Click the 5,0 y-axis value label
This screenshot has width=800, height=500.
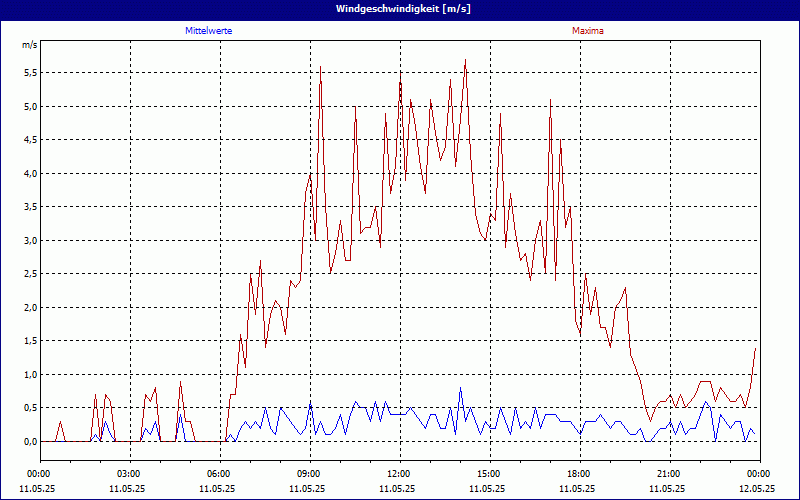pyautogui.click(x=30, y=107)
